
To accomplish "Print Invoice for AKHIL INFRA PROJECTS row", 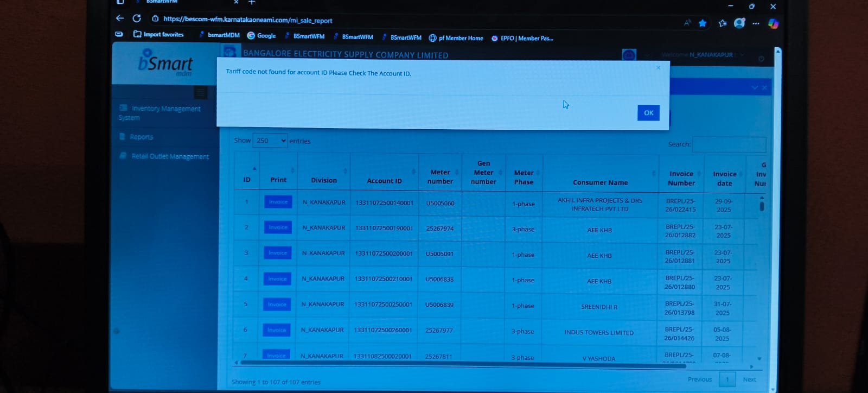I will tap(278, 202).
